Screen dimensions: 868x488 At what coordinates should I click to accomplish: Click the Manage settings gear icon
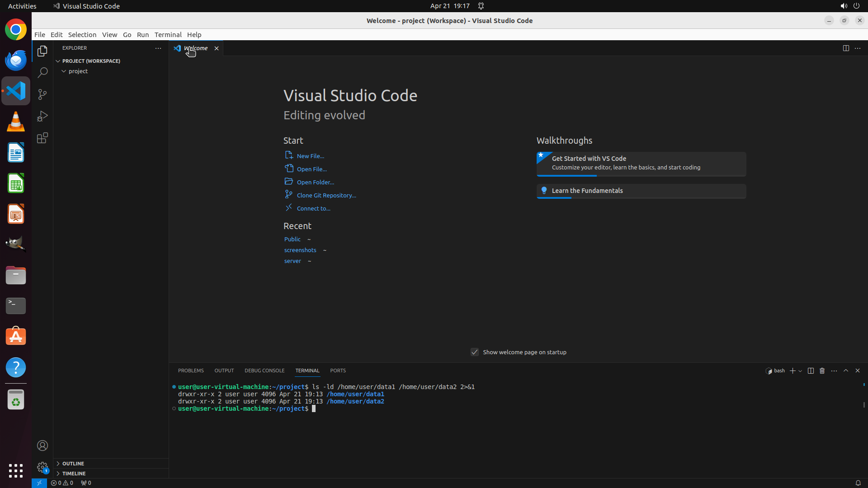(42, 467)
